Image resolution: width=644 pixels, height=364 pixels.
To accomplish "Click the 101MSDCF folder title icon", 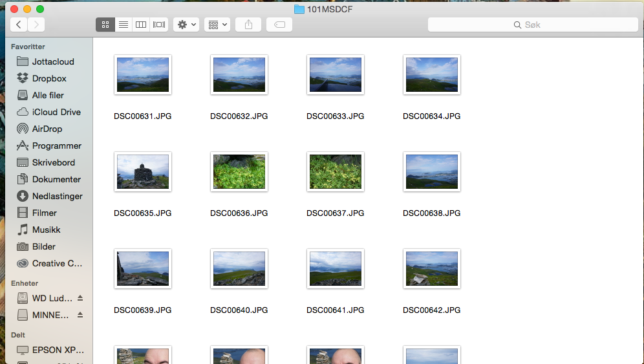I will (299, 9).
